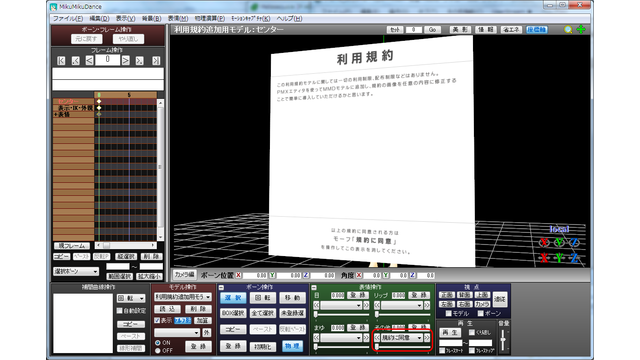Open the ファイル(F) menu

coord(68,19)
